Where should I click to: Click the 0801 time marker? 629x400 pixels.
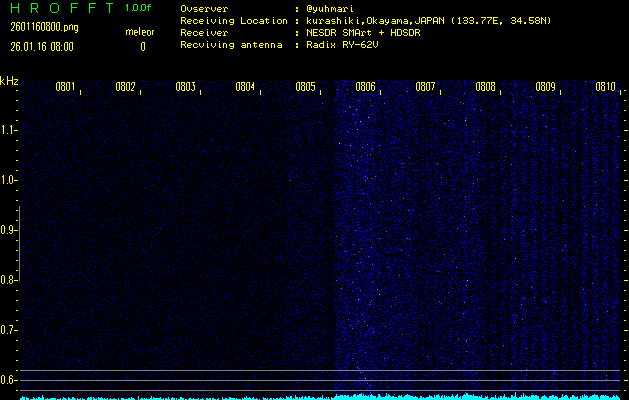click(65, 87)
